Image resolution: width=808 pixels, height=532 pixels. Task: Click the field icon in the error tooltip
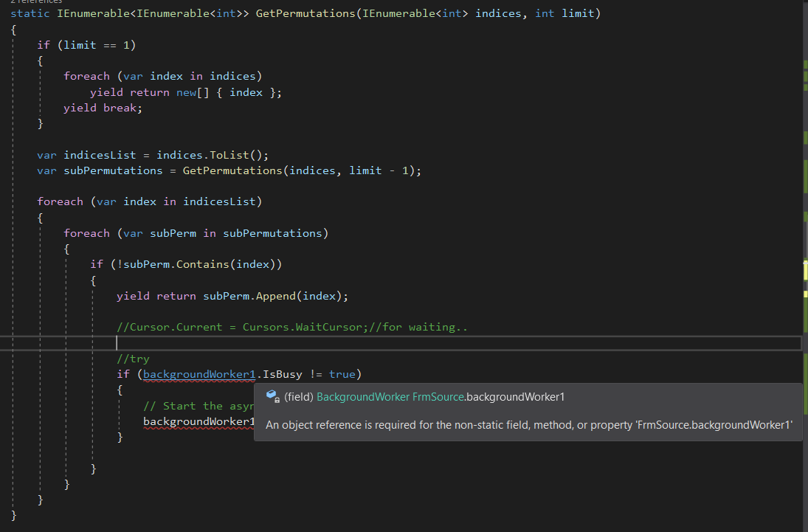click(x=272, y=396)
